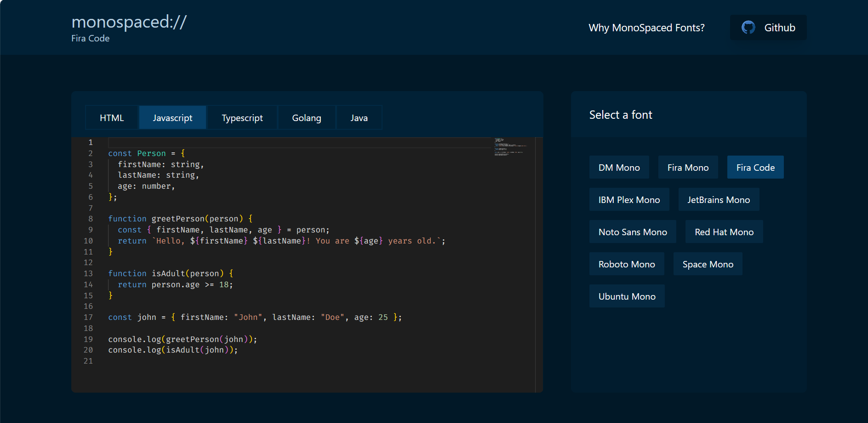Choose the DM Mono font
Screen dimensions: 868x423
tap(619, 168)
